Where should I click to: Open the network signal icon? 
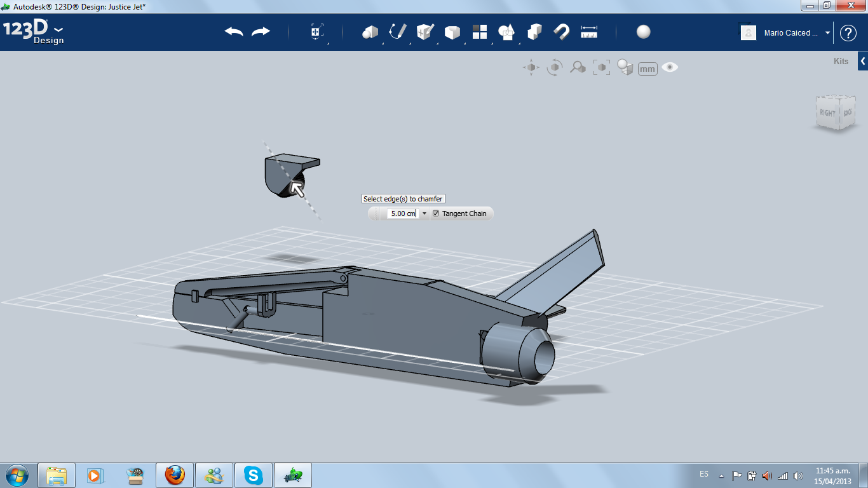pyautogui.click(x=783, y=475)
